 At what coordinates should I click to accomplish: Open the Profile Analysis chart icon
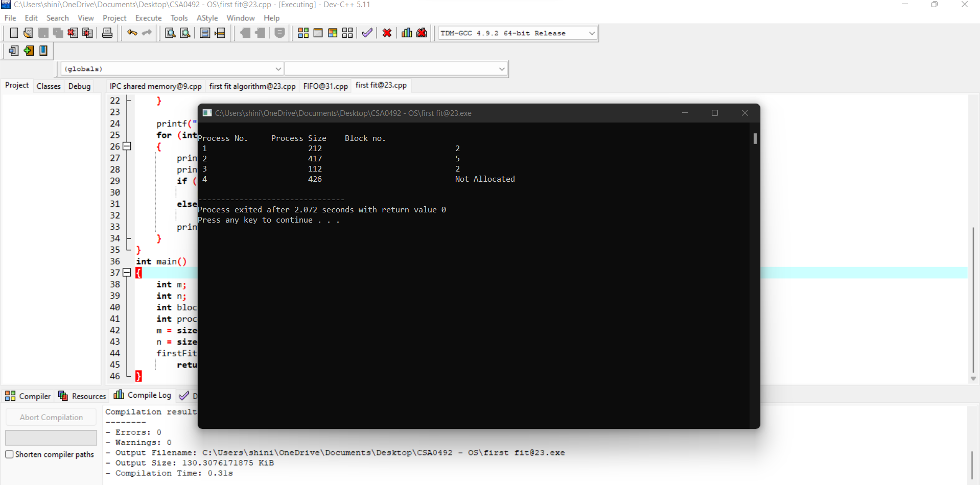406,33
